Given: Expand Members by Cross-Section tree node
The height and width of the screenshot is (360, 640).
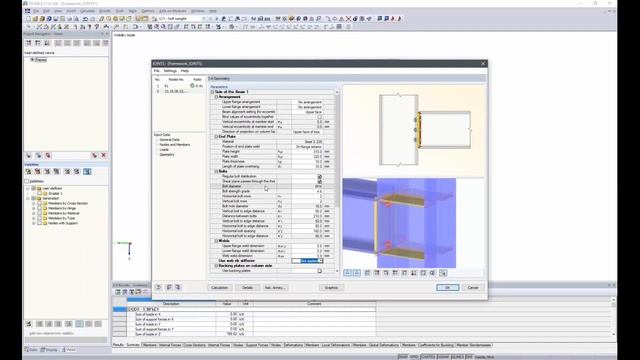Looking at the screenshot, I should (34, 203).
